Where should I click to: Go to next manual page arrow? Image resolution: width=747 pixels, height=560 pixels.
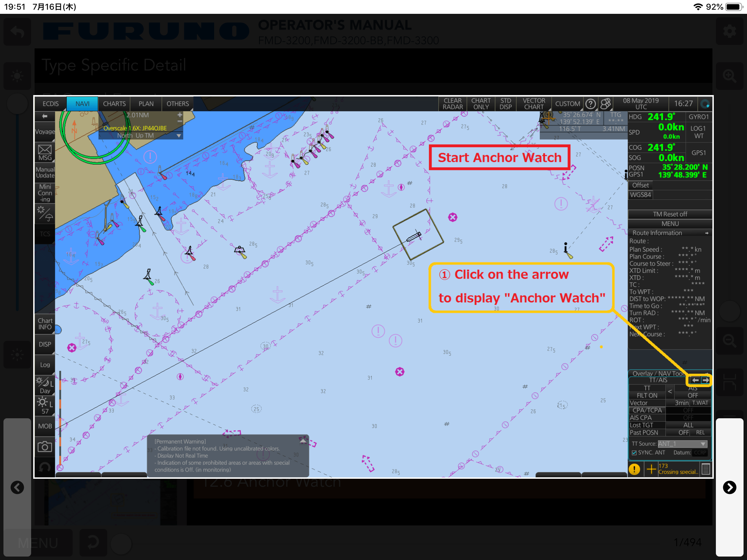(730, 487)
